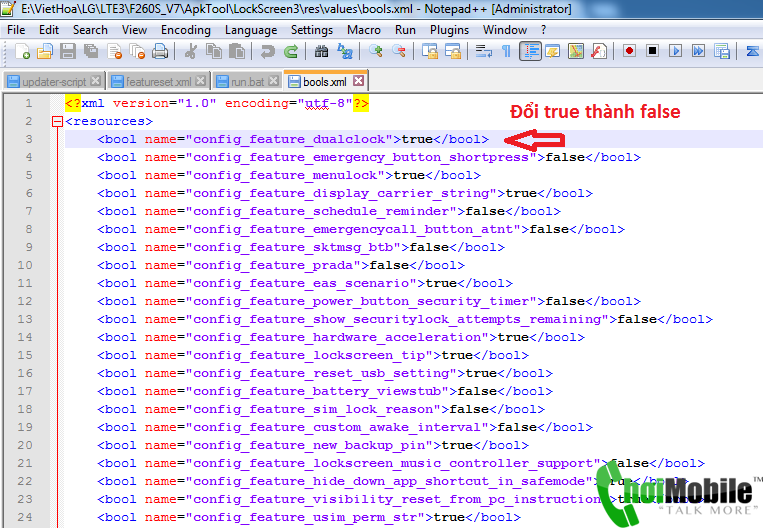The width and height of the screenshot is (763, 528).
Task: Play back the recorded macro
Action: point(675,51)
